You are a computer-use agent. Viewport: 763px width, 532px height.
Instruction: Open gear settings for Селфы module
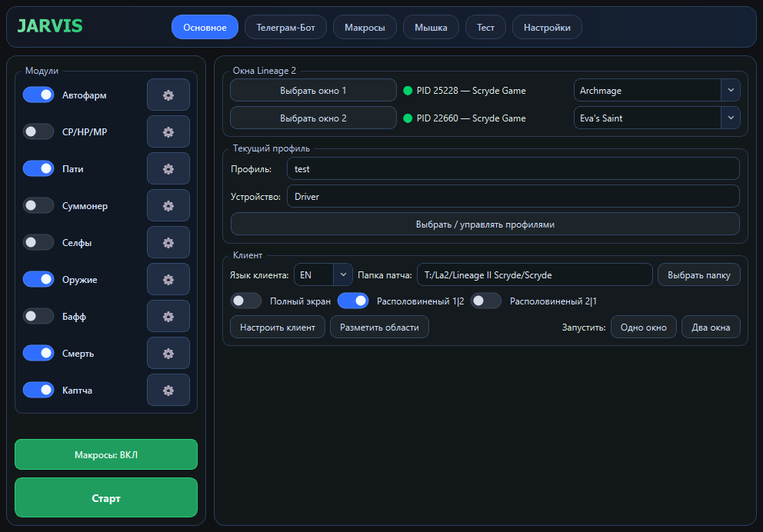coord(168,243)
